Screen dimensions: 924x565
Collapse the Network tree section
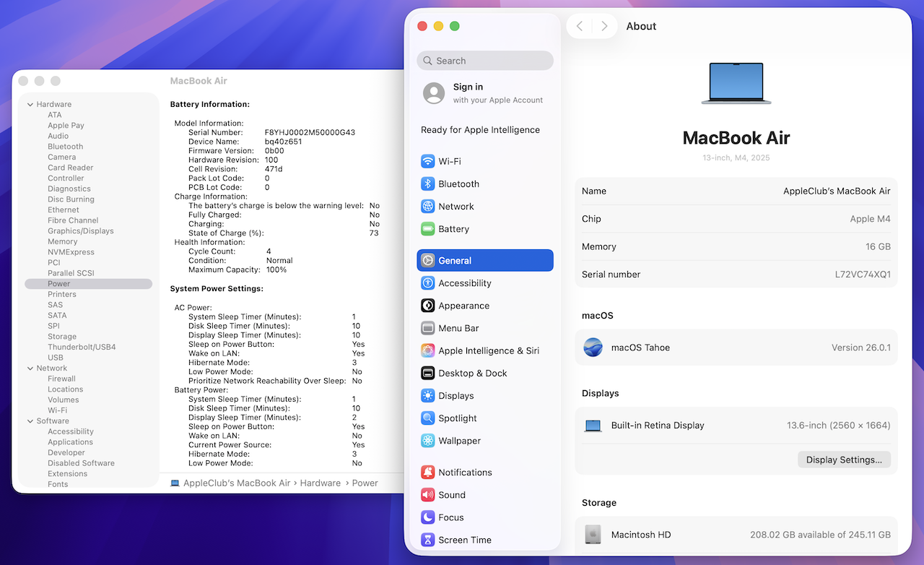30,368
